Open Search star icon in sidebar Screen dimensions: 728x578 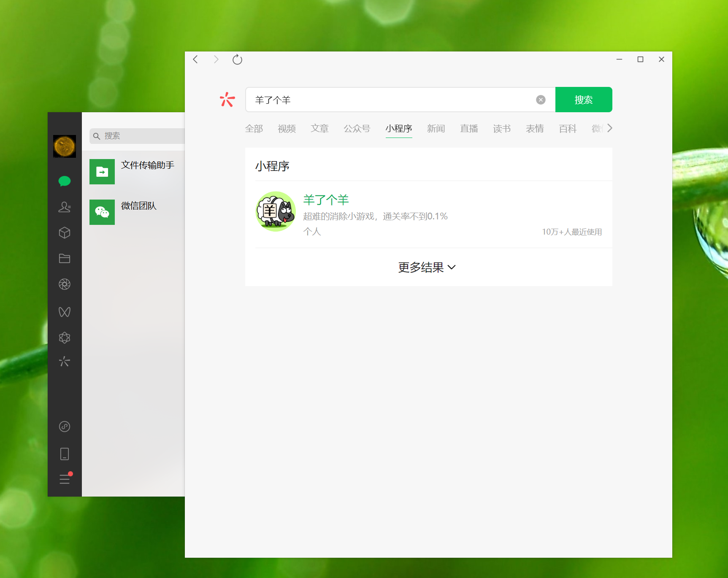[x=65, y=362]
